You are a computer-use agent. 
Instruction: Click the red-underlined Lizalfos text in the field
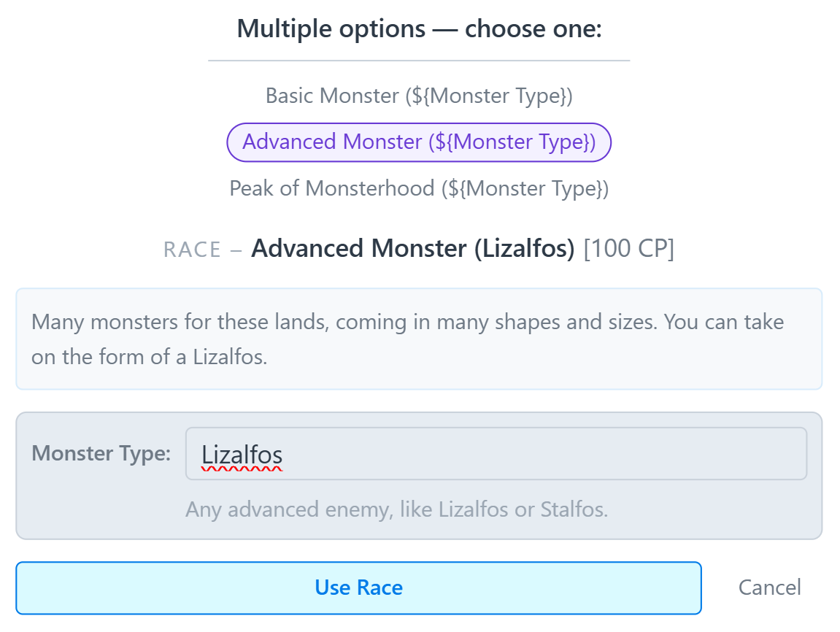click(x=242, y=455)
